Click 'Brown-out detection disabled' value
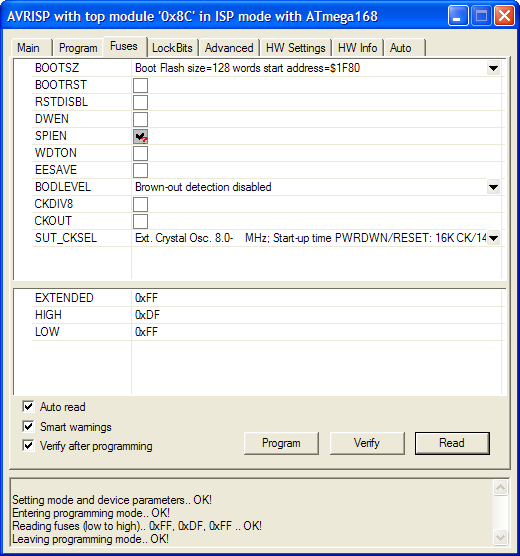520x556 pixels. pos(203,187)
